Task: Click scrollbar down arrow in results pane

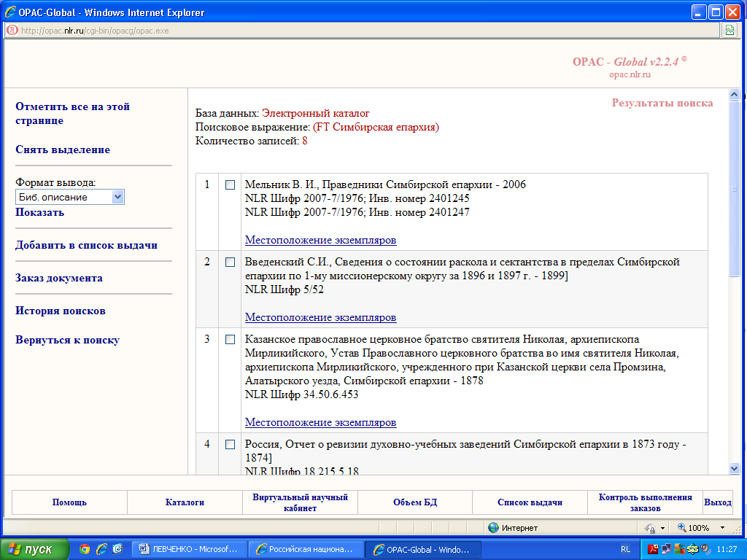Action: pos(734,469)
